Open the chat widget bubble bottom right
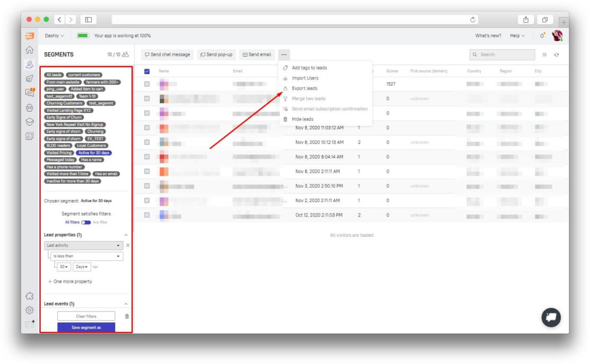 point(550,318)
